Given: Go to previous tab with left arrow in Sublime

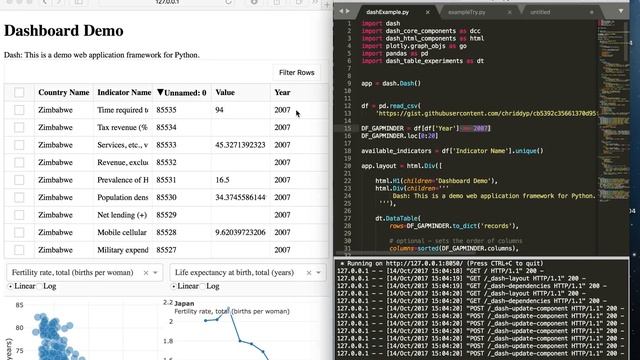Looking at the screenshot, I should tap(341, 11).
